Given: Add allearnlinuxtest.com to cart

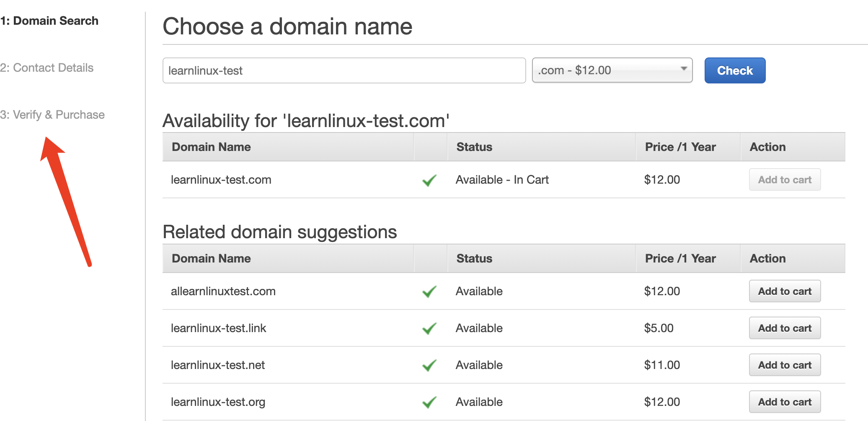Looking at the screenshot, I should point(784,291).
